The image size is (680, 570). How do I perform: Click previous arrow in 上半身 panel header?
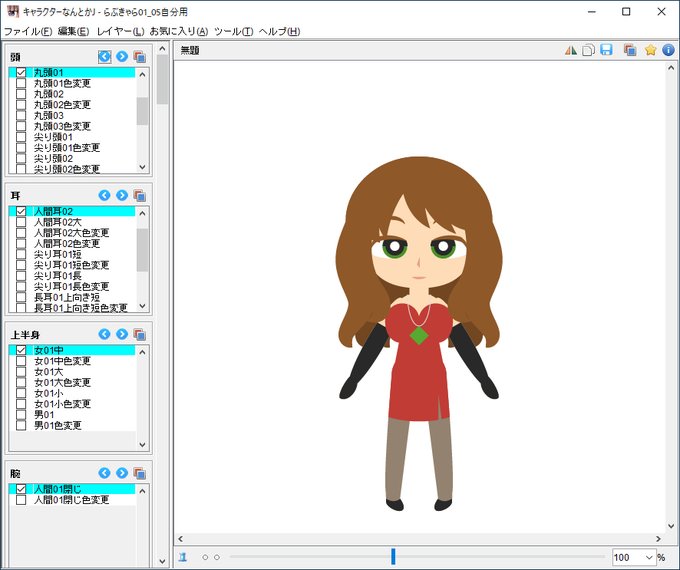point(105,334)
